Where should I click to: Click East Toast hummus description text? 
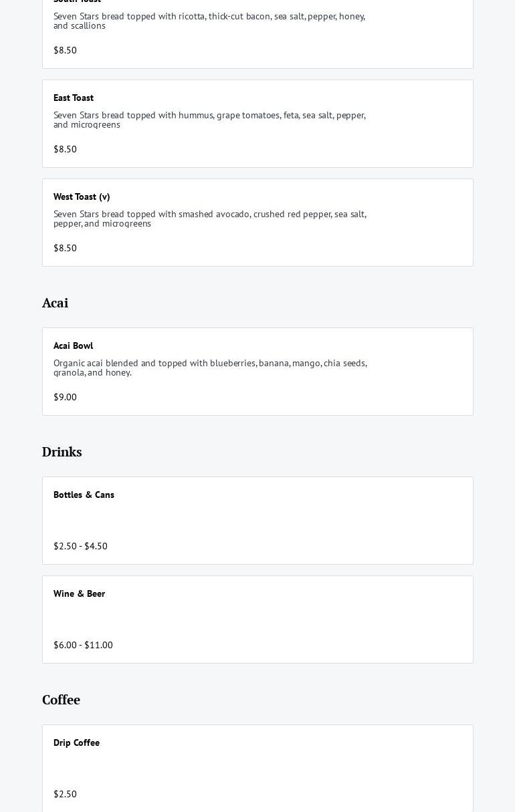coord(209,120)
